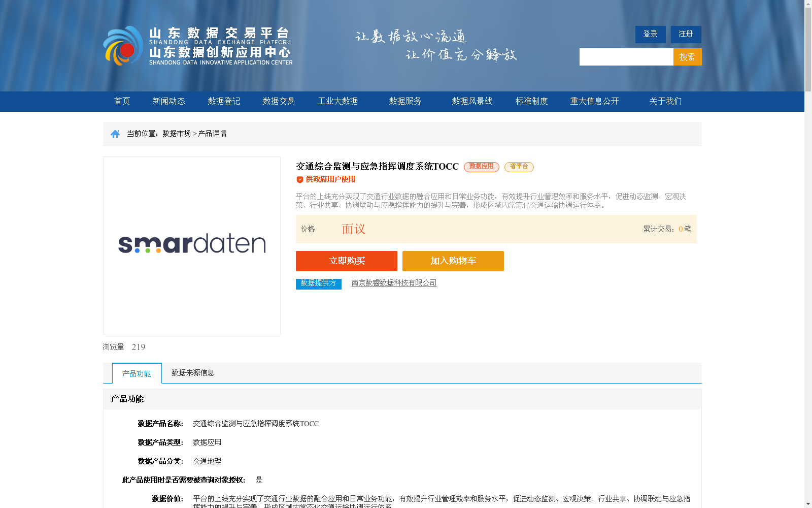Click the 数据应用 tag badge
Viewport: 812px width, 508px height.
pos(482,167)
